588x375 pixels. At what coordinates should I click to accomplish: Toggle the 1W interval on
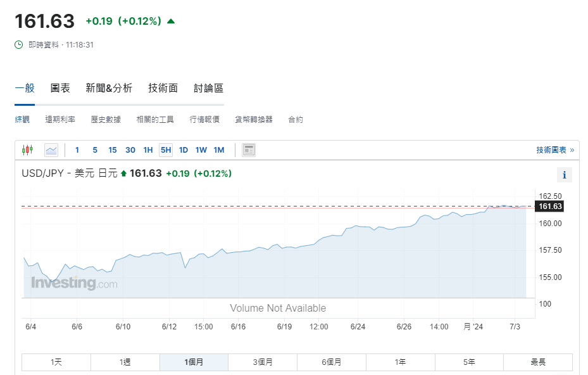click(x=201, y=149)
